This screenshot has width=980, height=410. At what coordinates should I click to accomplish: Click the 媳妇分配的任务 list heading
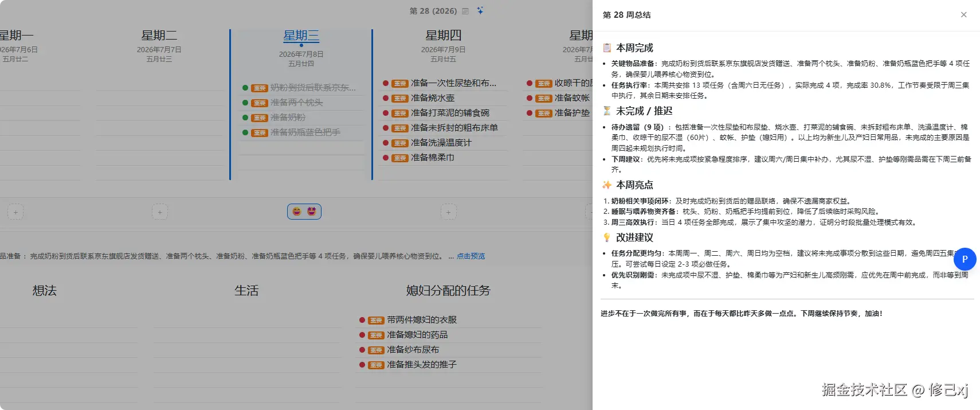448,291
